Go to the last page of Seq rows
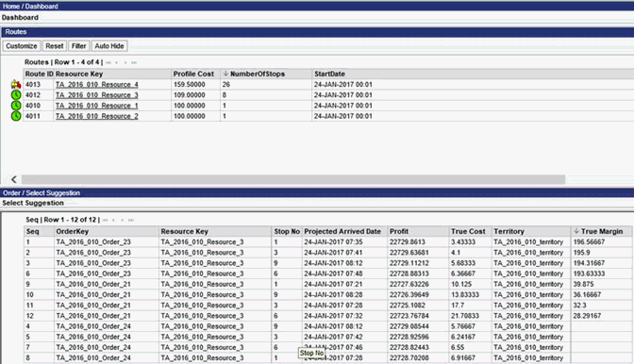Screen dimensions: 634x364 [130, 220]
